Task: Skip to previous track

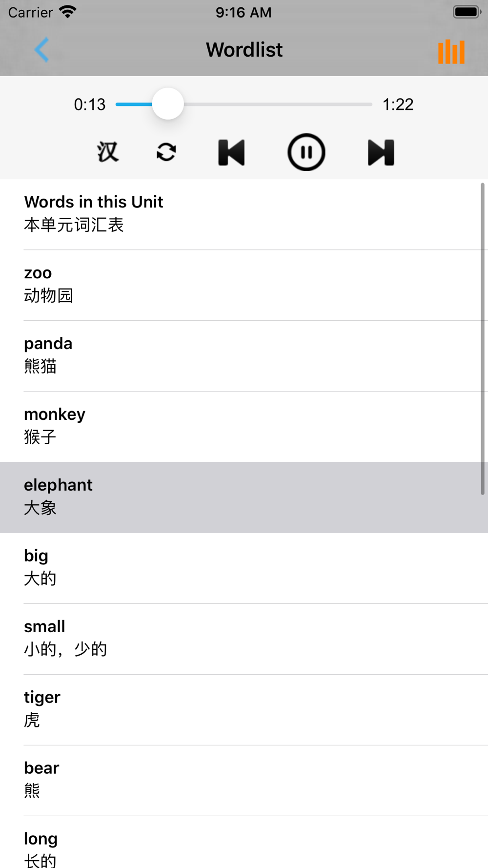Action: point(231,152)
